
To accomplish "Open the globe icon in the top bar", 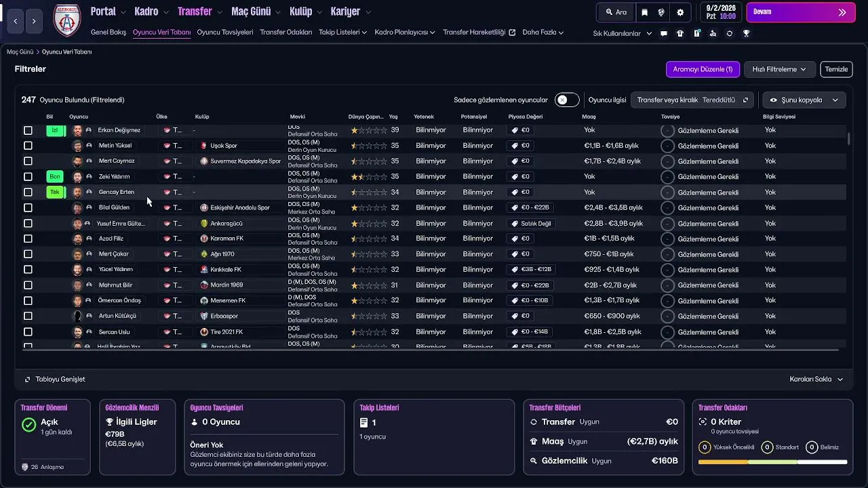I will point(661,12).
